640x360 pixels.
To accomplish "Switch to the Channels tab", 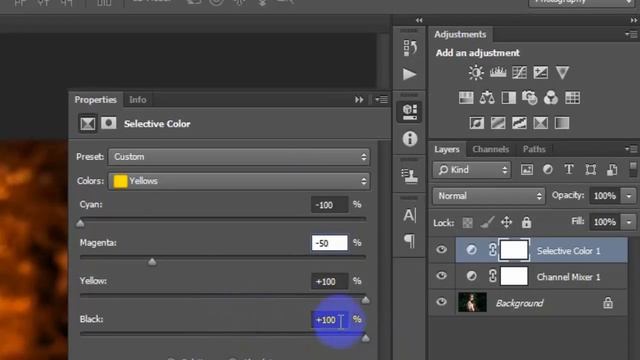I will [x=491, y=149].
